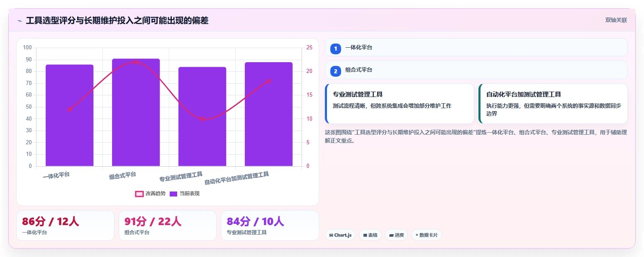Click the main title 工具选型评分与长期维护投入

pyautogui.click(x=117, y=20)
